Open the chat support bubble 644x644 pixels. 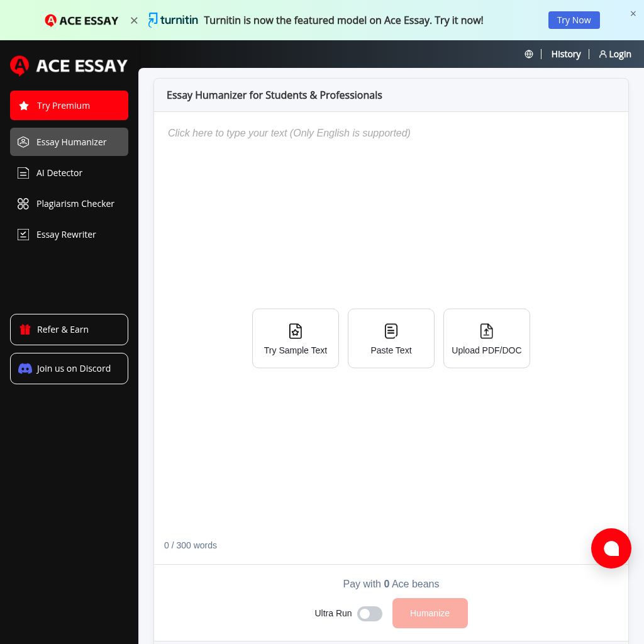[611, 548]
